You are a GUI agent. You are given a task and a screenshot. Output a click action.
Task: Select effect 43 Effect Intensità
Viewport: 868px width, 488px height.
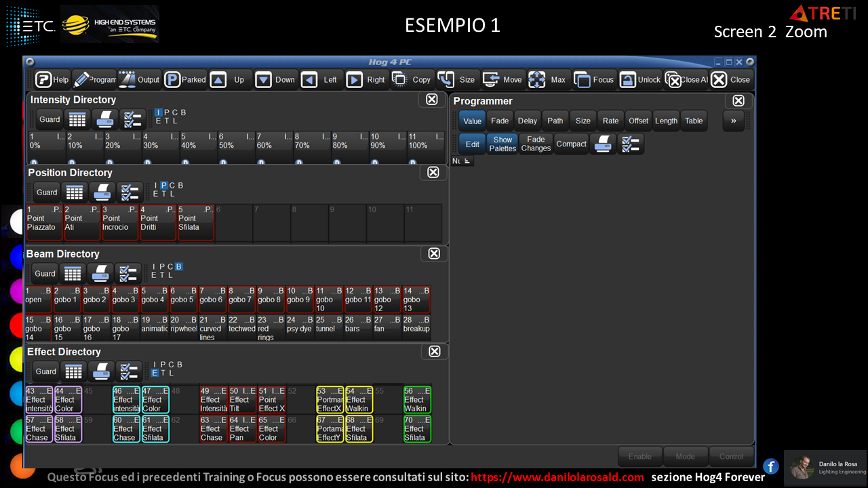click(x=39, y=400)
